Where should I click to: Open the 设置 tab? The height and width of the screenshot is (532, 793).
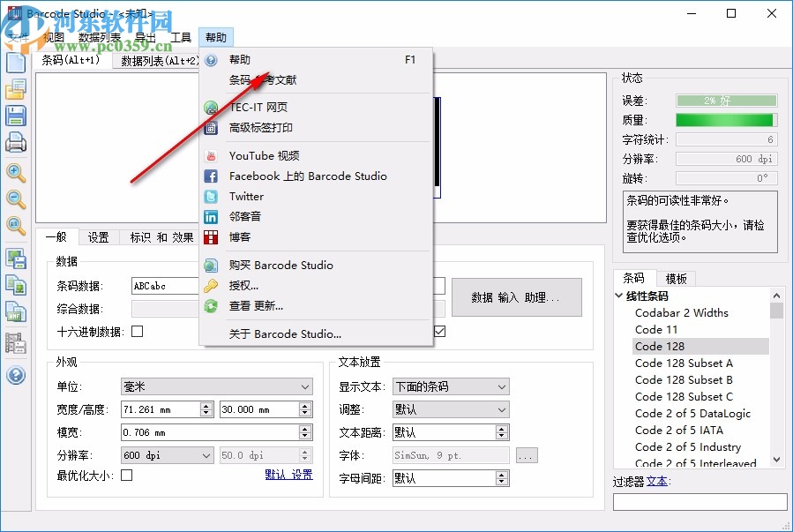98,236
